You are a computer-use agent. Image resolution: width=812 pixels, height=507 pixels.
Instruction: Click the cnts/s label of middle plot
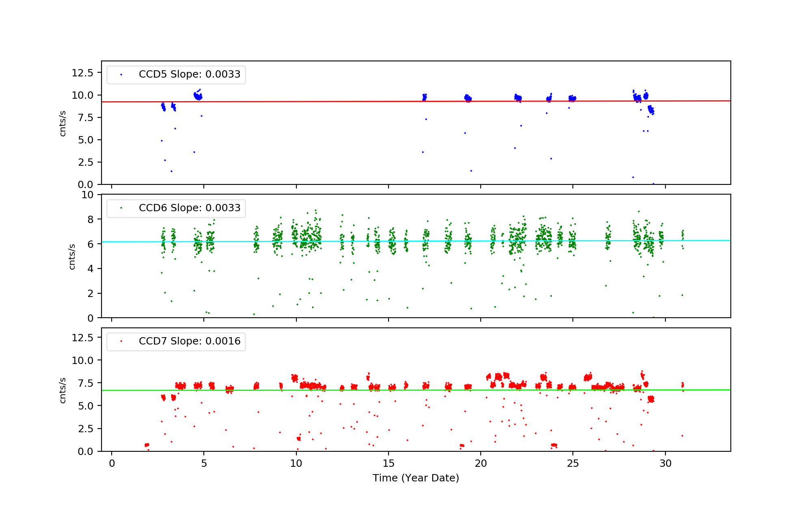click(x=72, y=256)
